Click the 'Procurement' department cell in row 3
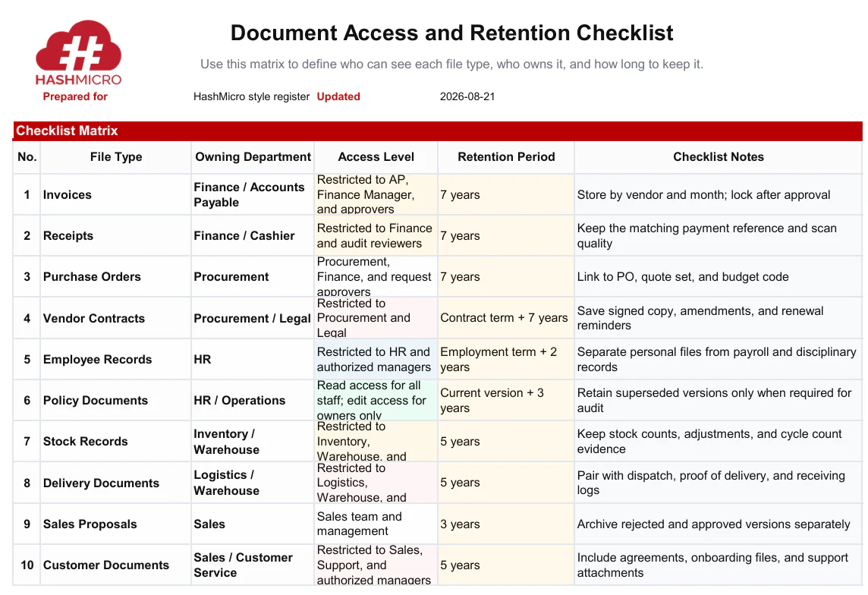The image size is (868, 595). click(253, 277)
